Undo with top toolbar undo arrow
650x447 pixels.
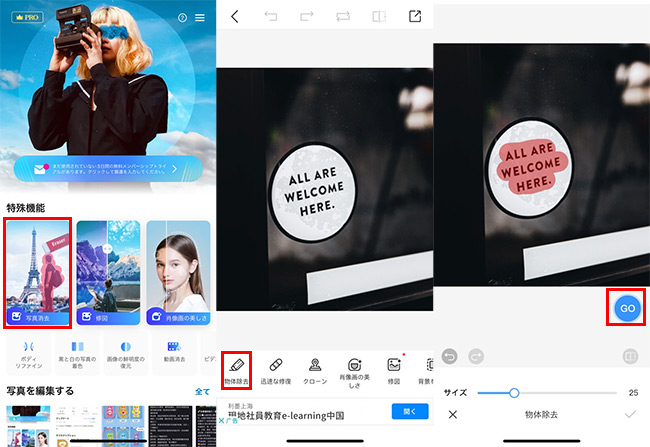click(271, 16)
